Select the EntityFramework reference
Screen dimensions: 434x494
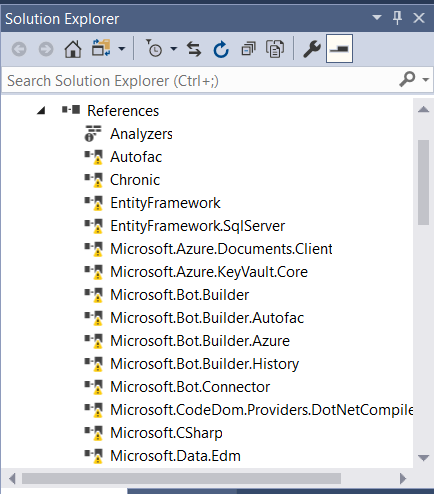tap(165, 203)
